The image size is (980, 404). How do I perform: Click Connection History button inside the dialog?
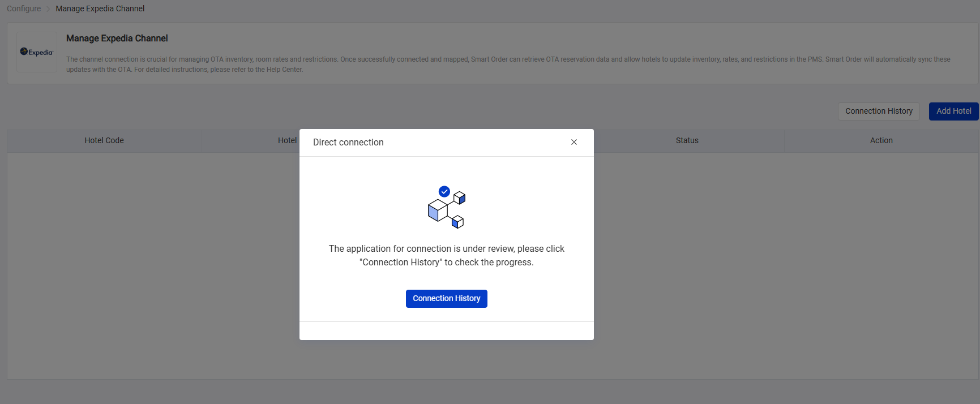coord(446,298)
